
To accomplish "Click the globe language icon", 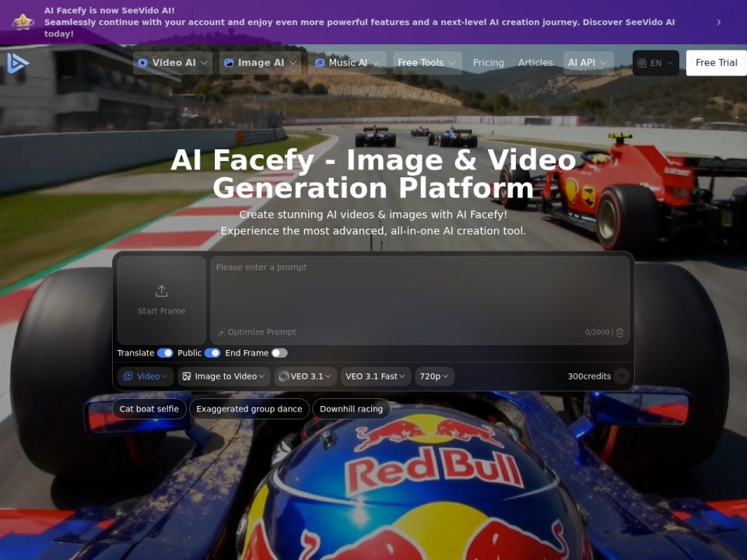I will [642, 63].
